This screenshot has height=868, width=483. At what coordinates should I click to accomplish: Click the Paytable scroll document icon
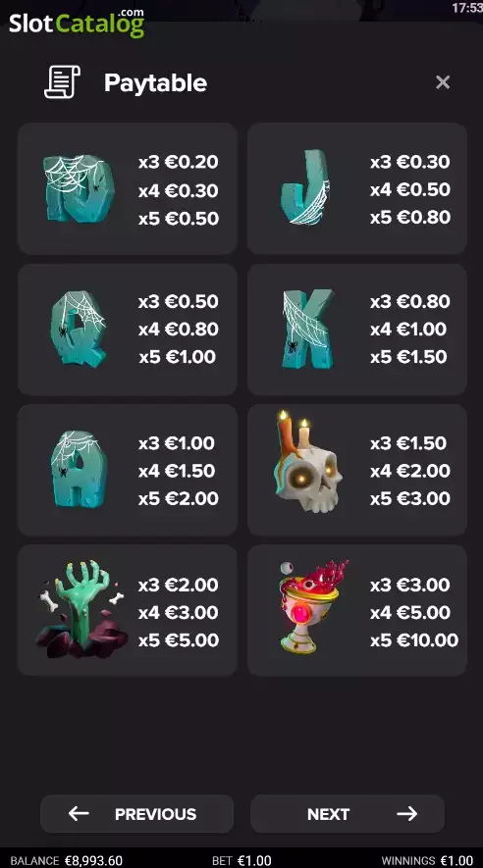(x=63, y=82)
